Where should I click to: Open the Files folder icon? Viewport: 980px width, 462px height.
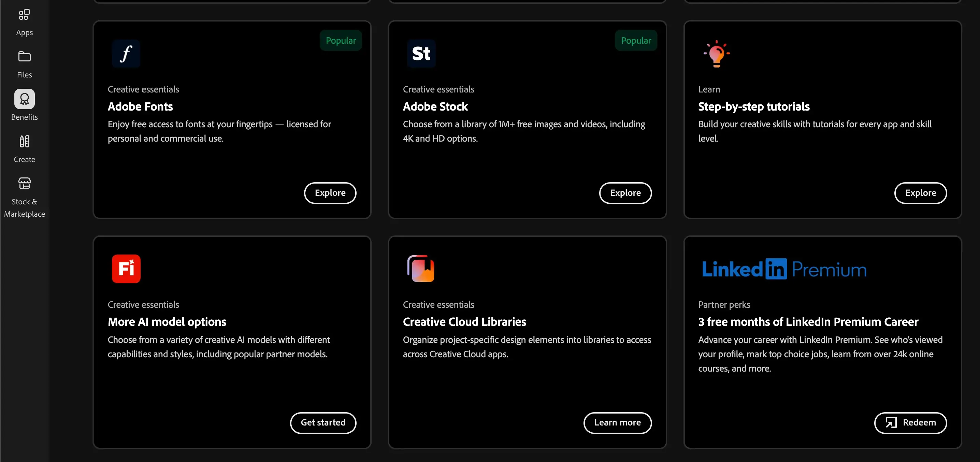24,57
